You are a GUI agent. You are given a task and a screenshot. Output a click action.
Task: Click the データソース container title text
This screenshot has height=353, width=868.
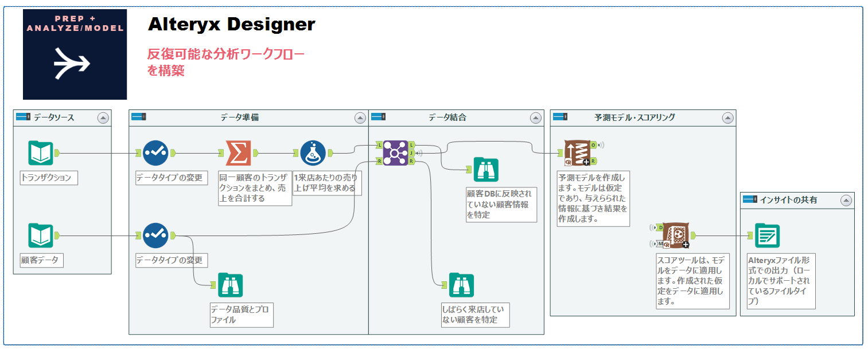(53, 117)
